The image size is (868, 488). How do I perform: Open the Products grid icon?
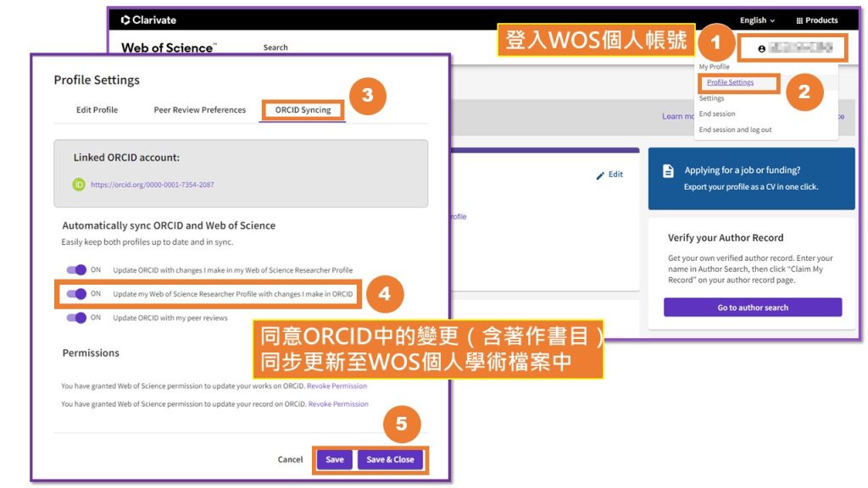point(799,20)
